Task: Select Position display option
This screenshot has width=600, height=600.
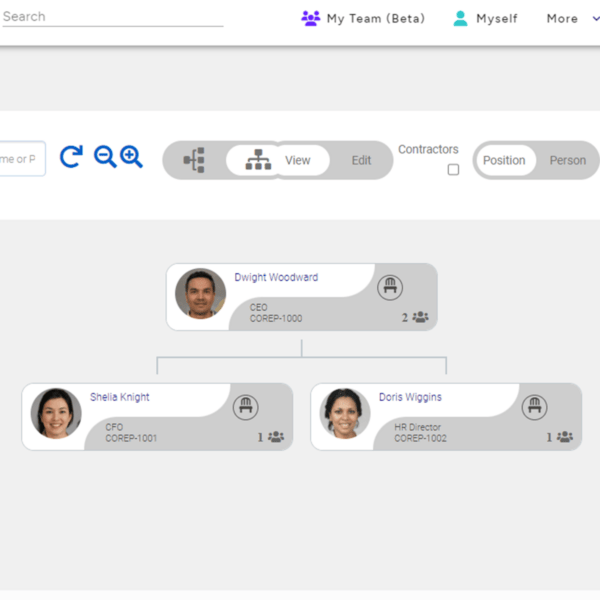Action: pyautogui.click(x=504, y=160)
